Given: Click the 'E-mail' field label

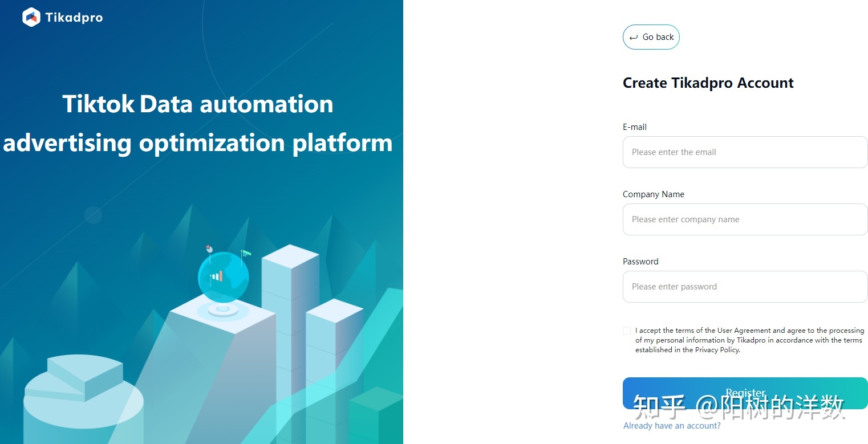Looking at the screenshot, I should pos(635,127).
